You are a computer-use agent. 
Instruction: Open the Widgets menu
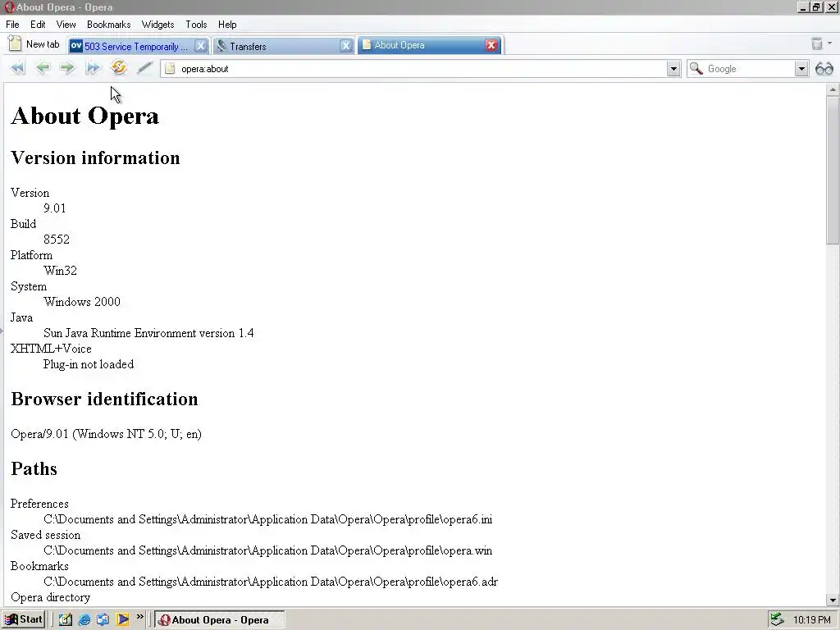click(157, 25)
